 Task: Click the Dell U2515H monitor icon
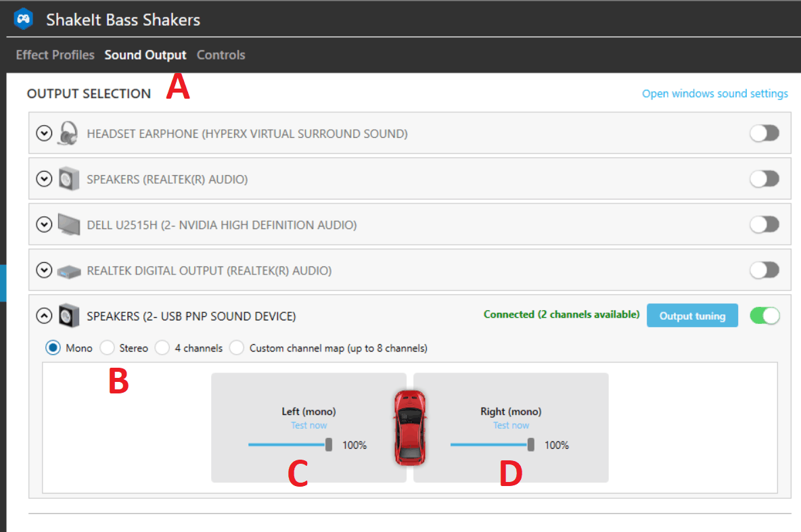click(x=68, y=224)
